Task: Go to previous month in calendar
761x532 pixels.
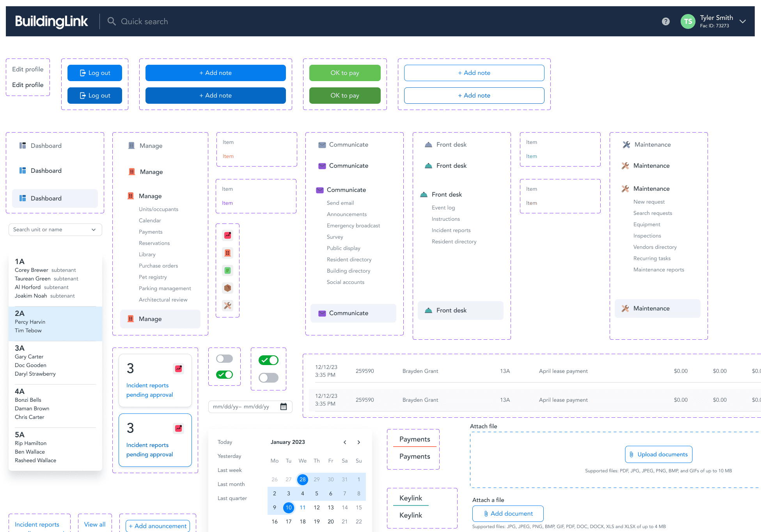Action: point(345,442)
